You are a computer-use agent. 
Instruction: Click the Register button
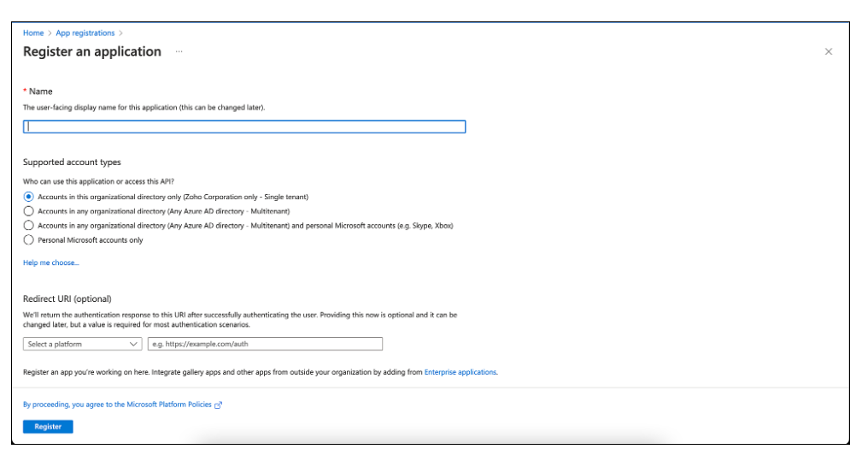tap(48, 427)
